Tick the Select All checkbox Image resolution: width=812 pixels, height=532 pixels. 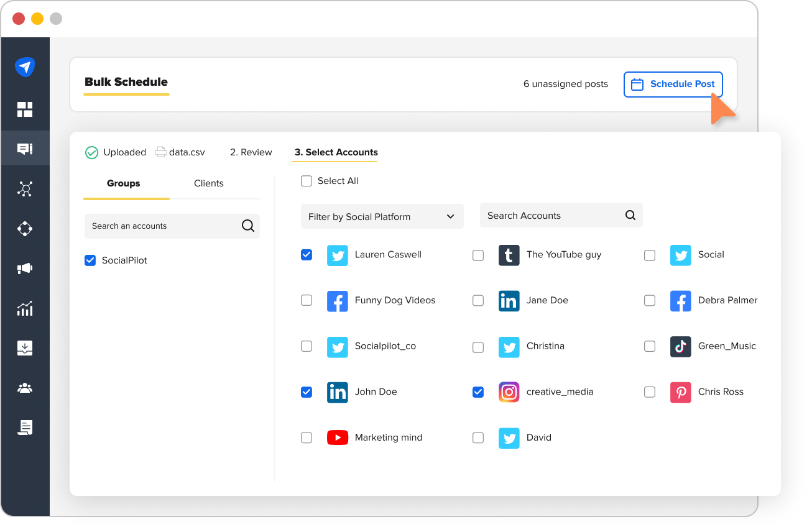307,181
